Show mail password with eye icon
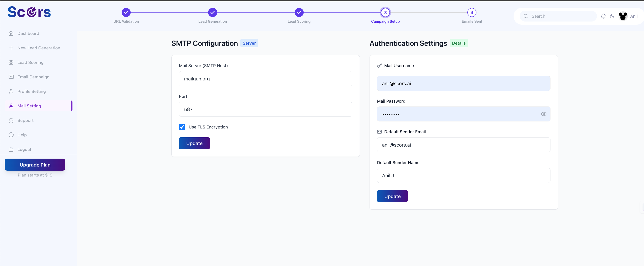Image resolution: width=644 pixels, height=266 pixels. point(543,114)
